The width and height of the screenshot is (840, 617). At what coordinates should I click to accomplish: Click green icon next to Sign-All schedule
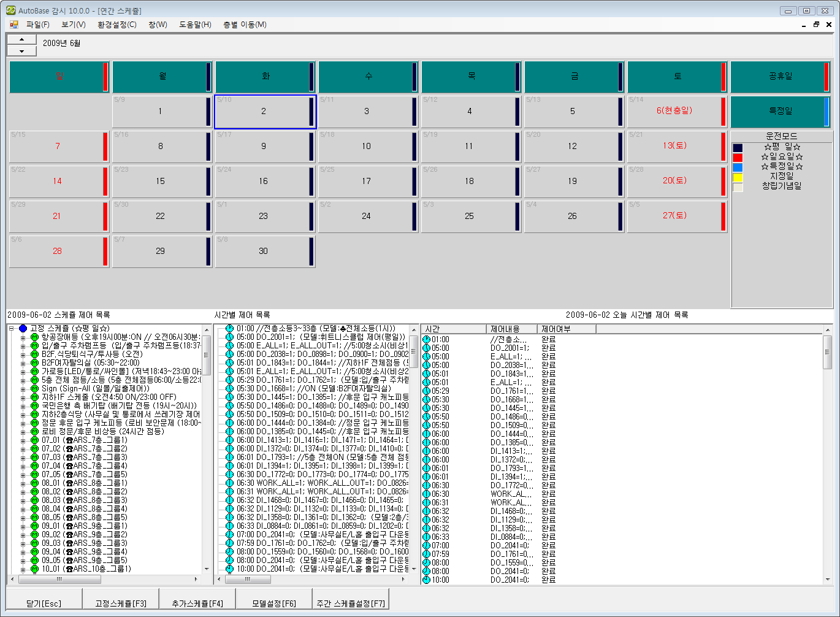click(x=34, y=389)
